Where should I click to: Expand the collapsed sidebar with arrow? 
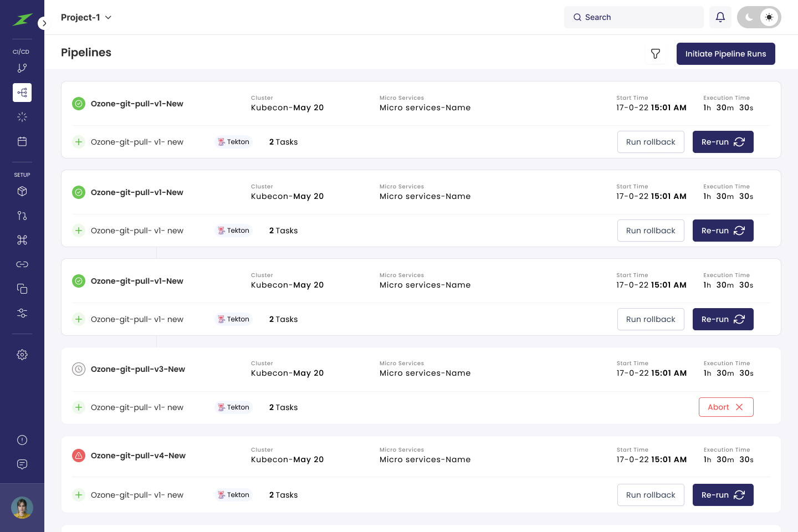pyautogui.click(x=44, y=23)
